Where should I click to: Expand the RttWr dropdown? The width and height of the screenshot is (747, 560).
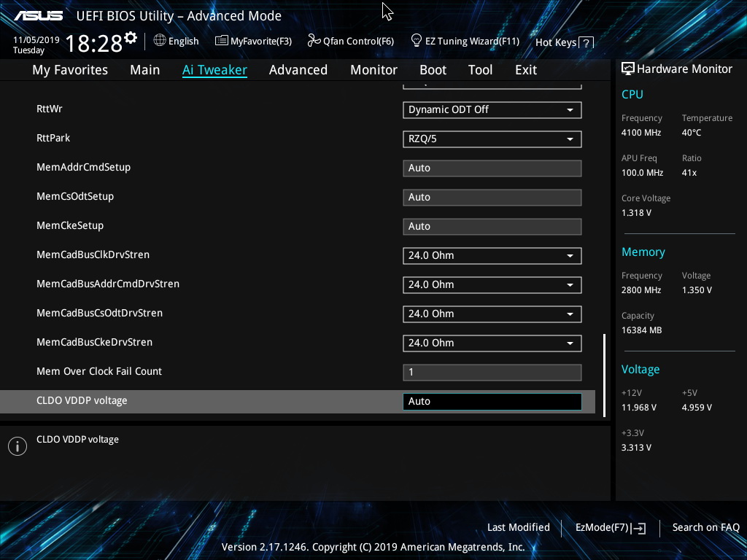492,109
